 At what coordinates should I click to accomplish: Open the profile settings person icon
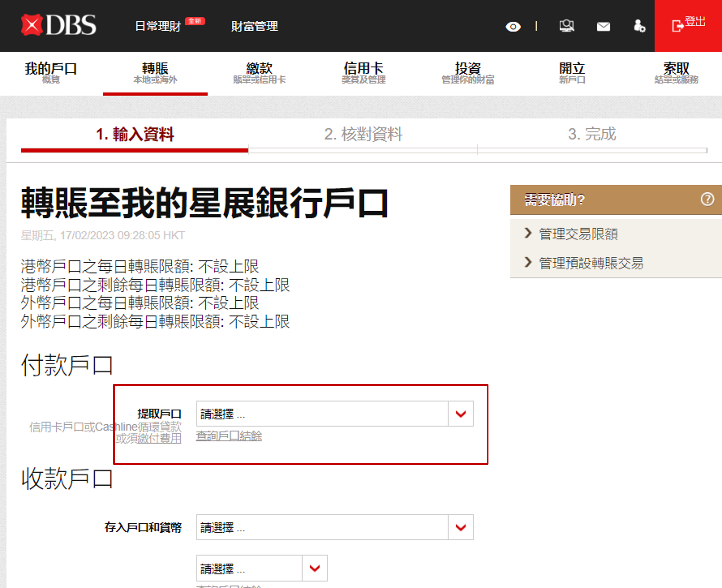tap(639, 26)
